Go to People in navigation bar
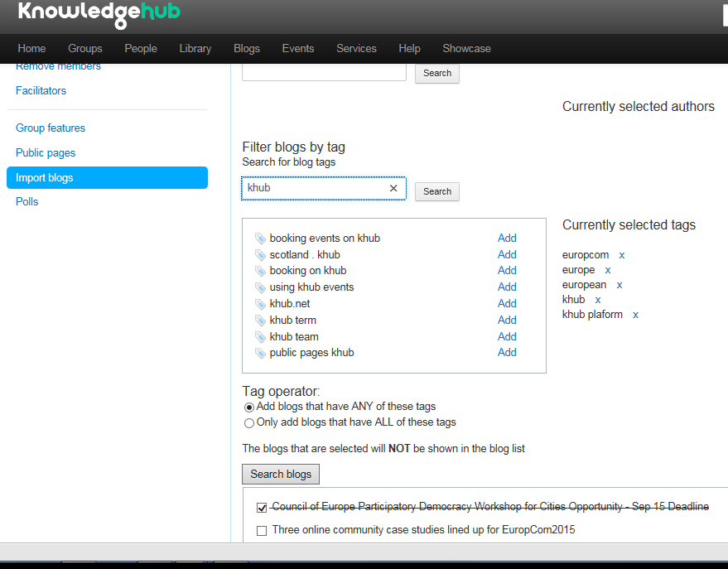The width and height of the screenshot is (728, 569). pos(141,48)
